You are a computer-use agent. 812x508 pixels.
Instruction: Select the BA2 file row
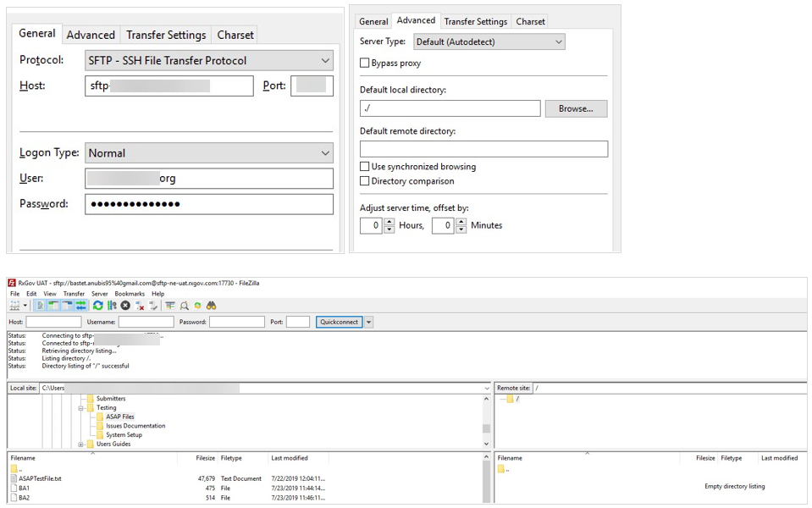[x=168, y=498]
